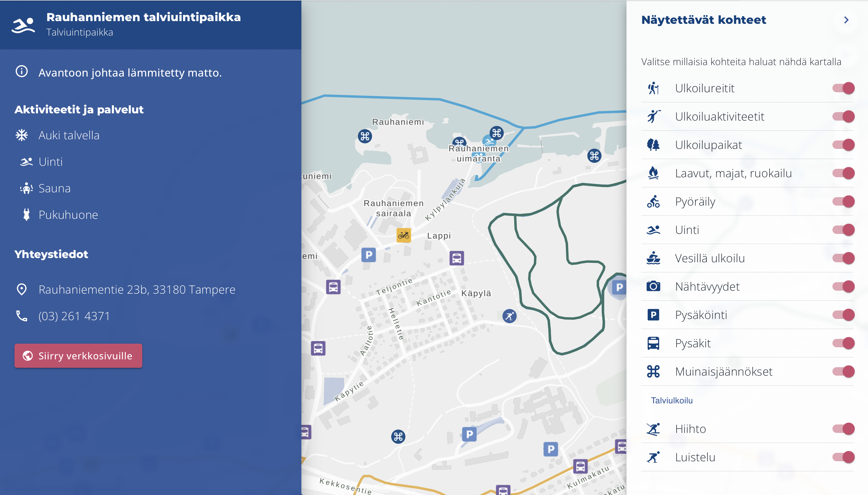Click the skating marker near Käpylä
Viewport: 868px width, 495px height.
coord(509,316)
